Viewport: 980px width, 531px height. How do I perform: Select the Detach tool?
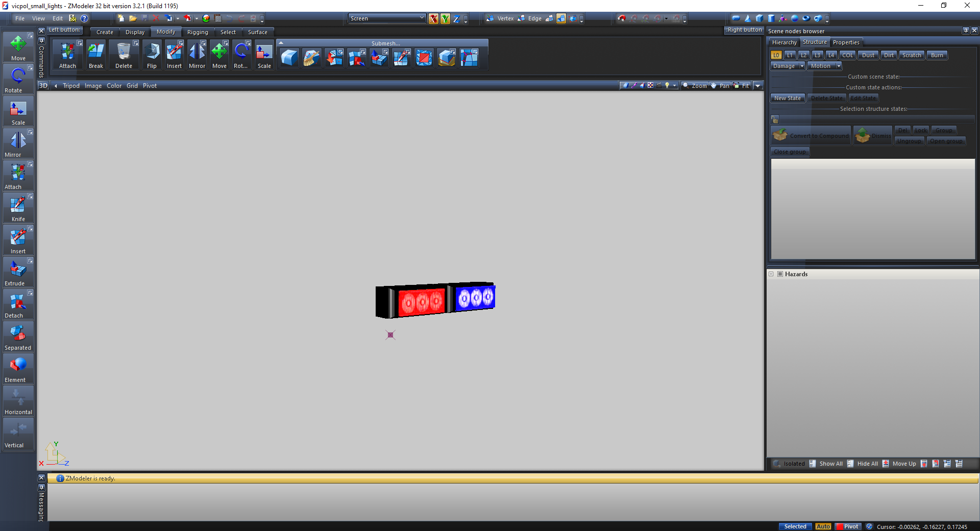click(x=18, y=304)
